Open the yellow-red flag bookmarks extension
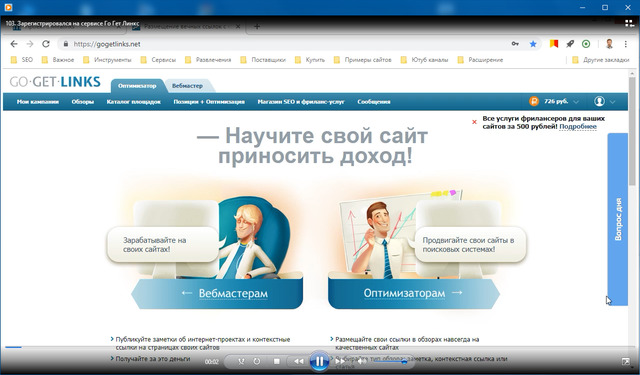 (553, 44)
